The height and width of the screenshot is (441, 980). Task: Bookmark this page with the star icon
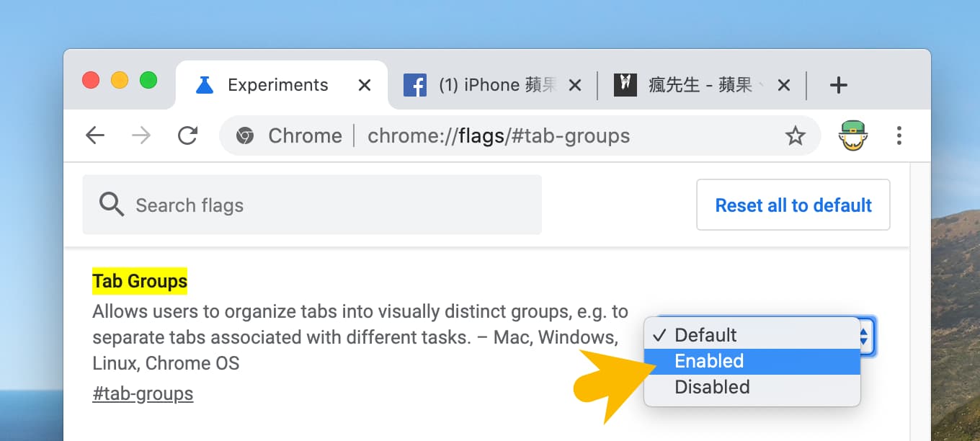click(x=795, y=135)
